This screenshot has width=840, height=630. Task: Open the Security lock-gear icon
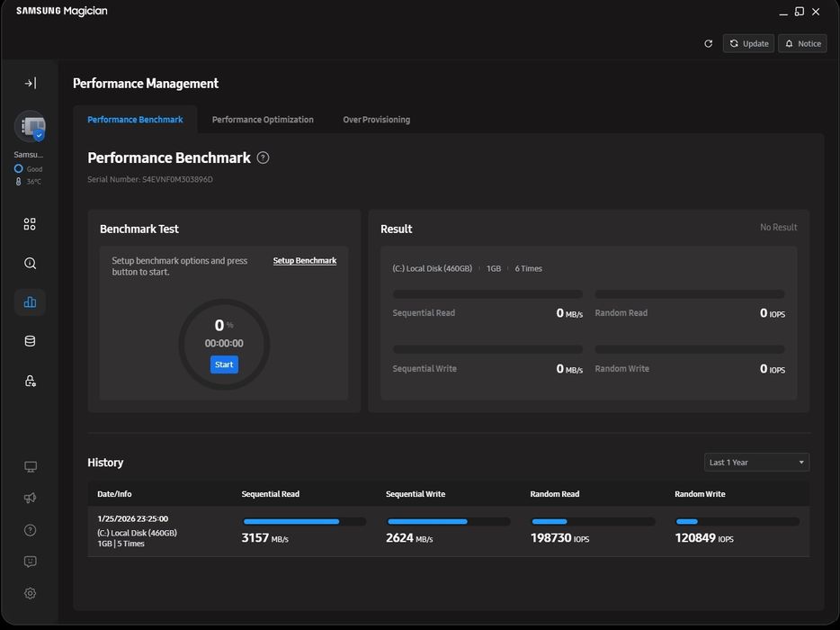[30, 381]
